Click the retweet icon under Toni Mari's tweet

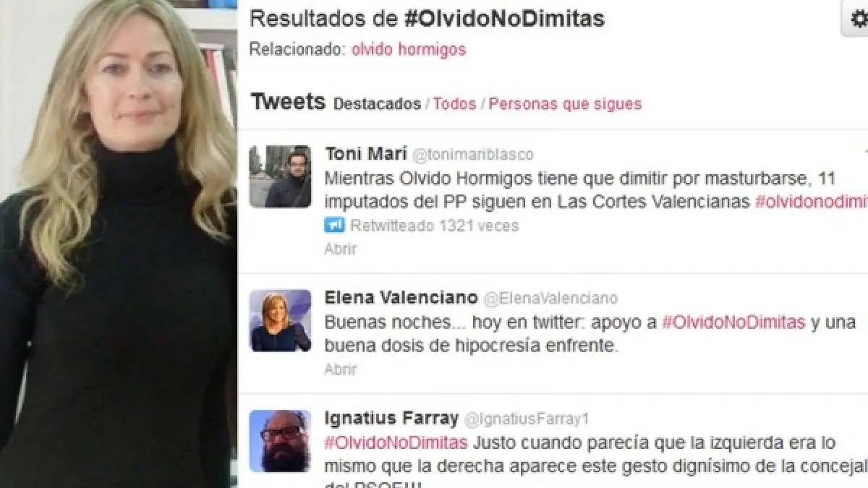coord(334,226)
